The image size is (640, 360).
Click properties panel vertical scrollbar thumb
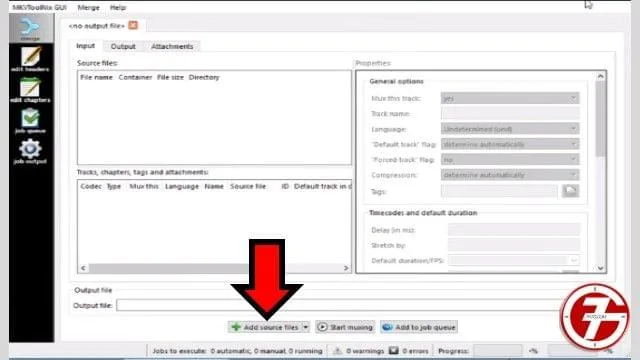point(600,118)
